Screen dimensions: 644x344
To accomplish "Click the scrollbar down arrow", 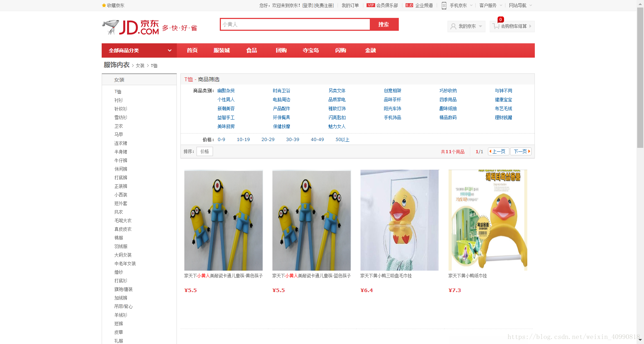I will (x=640, y=340).
